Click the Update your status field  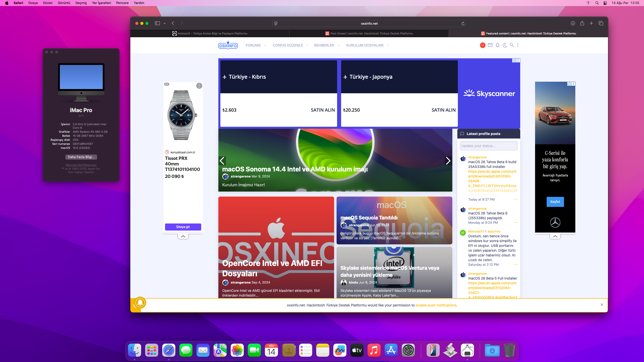(489, 146)
